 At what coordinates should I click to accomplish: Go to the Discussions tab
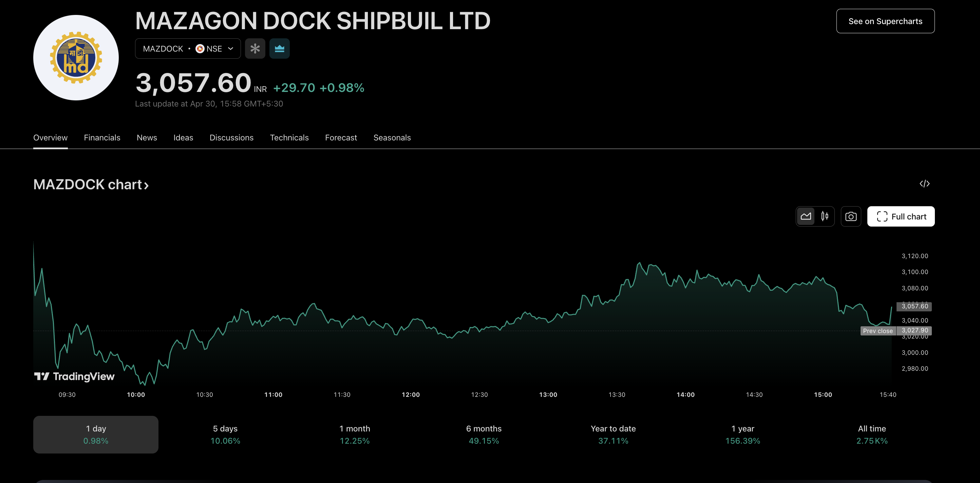[231, 138]
